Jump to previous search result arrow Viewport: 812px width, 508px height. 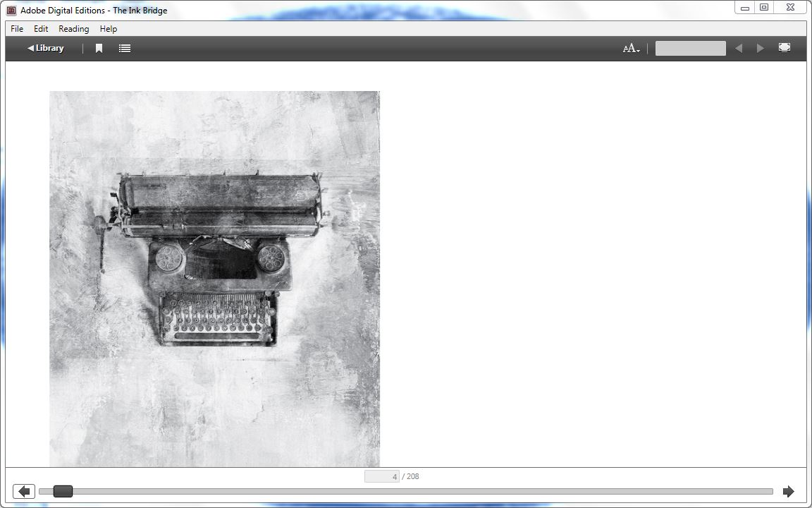pos(739,49)
